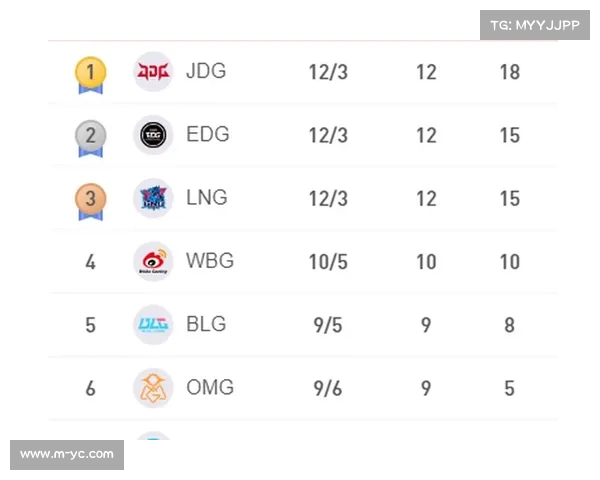
Task: Open the BLG team name
Action: pos(206,324)
